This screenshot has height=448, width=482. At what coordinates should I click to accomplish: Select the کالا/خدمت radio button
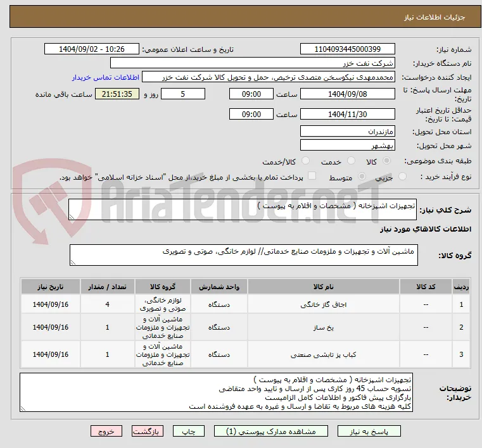[x=305, y=161]
